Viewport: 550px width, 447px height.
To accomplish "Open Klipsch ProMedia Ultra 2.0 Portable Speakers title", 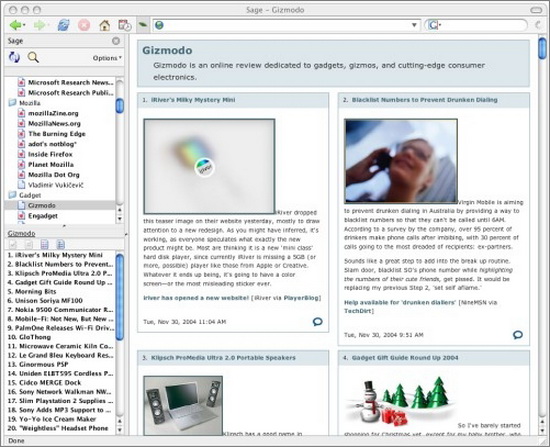I will 223,358.
